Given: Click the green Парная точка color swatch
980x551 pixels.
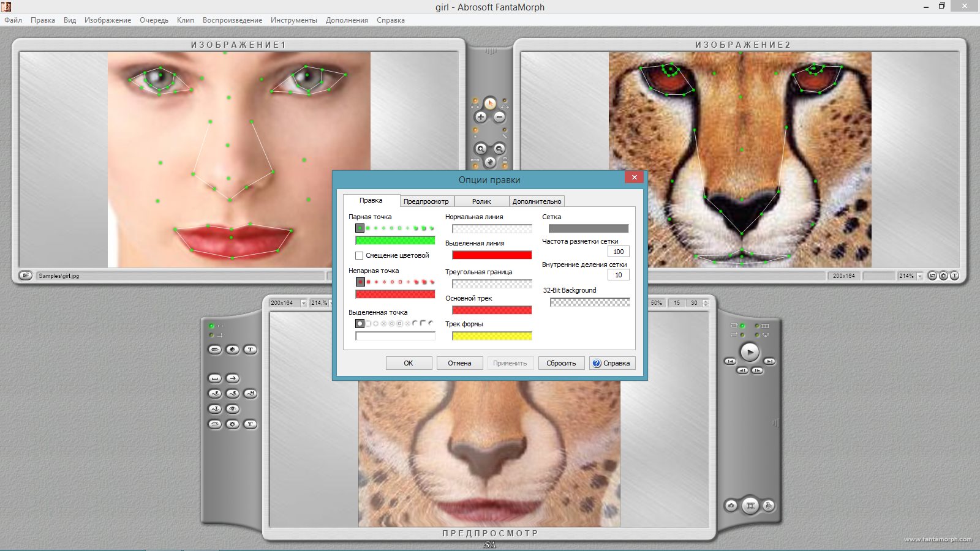Looking at the screenshot, I should coord(395,241).
